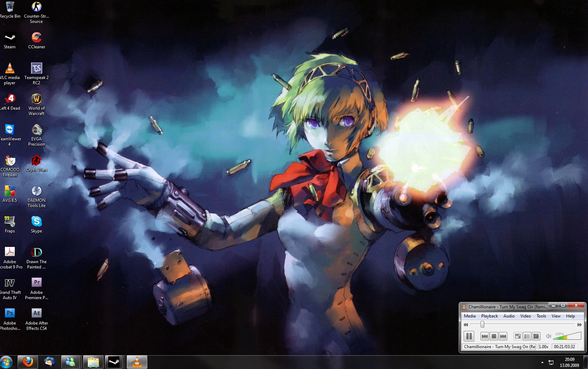Click the VLC cone icon in title bar
The image size is (588, 369).
pyautogui.click(x=464, y=307)
